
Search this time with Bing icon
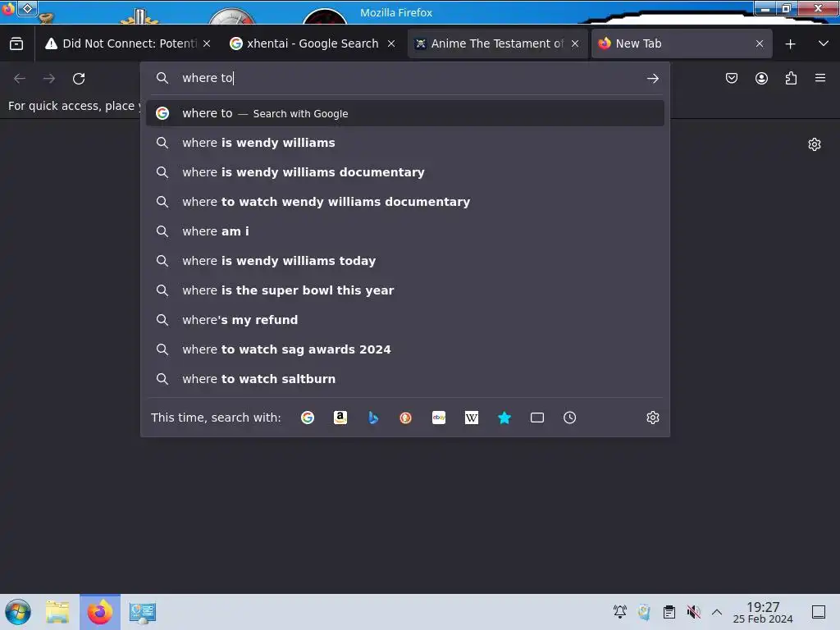click(373, 418)
